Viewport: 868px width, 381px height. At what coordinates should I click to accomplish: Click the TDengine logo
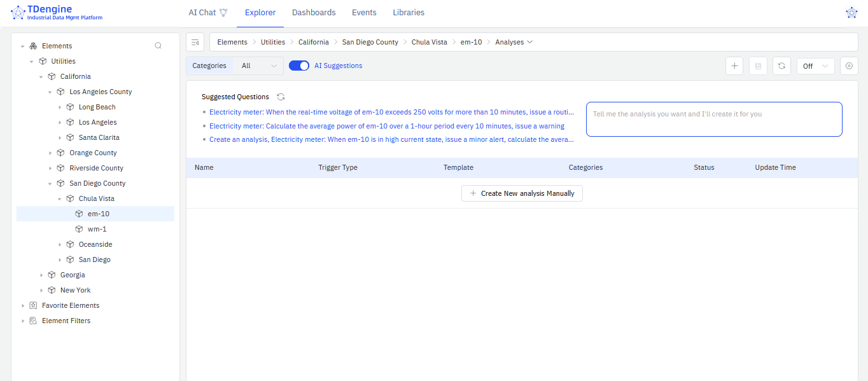point(57,13)
